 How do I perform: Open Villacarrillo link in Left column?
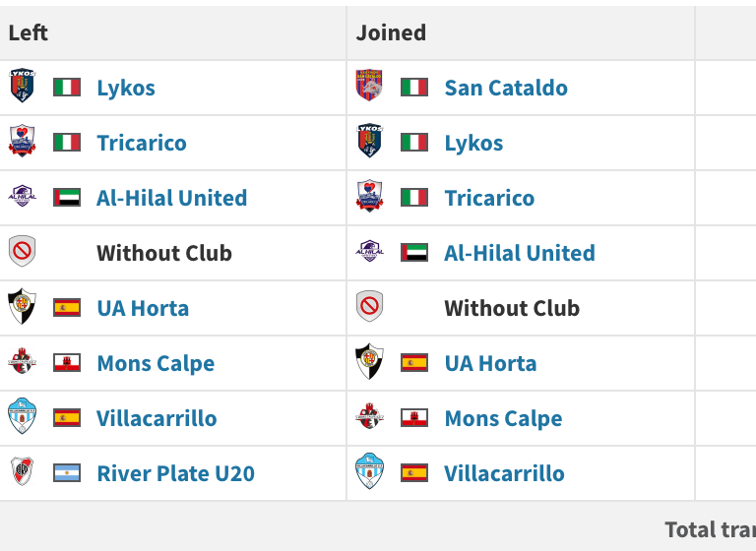click(x=157, y=418)
